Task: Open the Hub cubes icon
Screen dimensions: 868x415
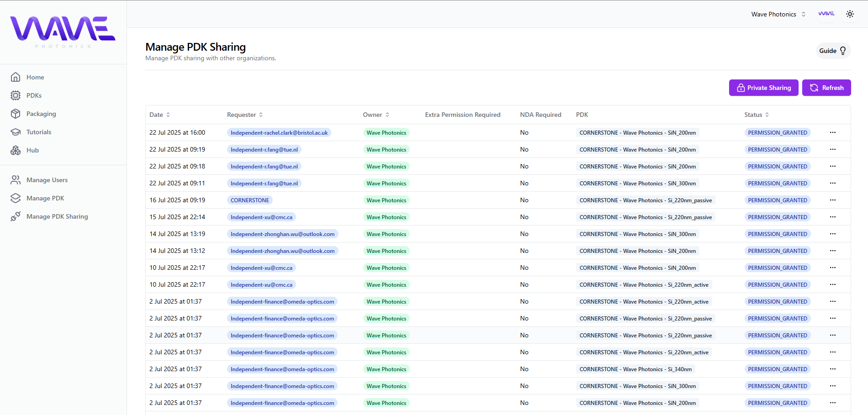Action: [16, 150]
